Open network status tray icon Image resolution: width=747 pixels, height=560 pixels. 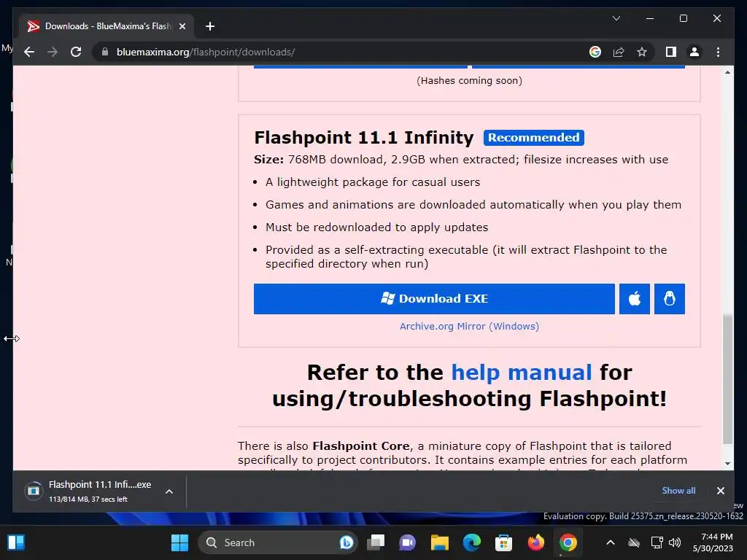(x=657, y=542)
